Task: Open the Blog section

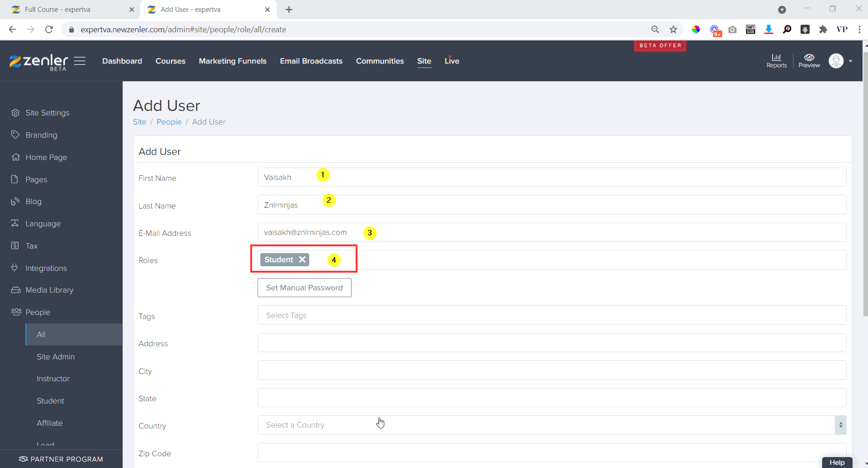Action: point(33,201)
